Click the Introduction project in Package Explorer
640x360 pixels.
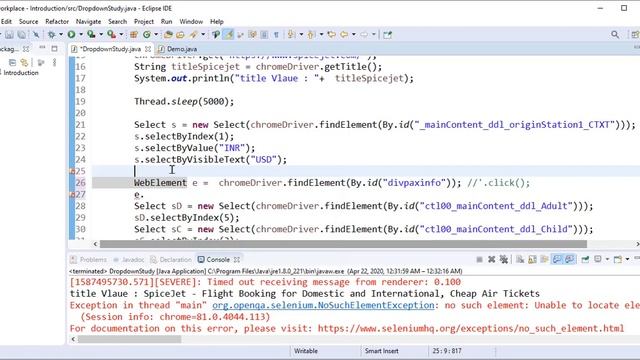(x=21, y=73)
